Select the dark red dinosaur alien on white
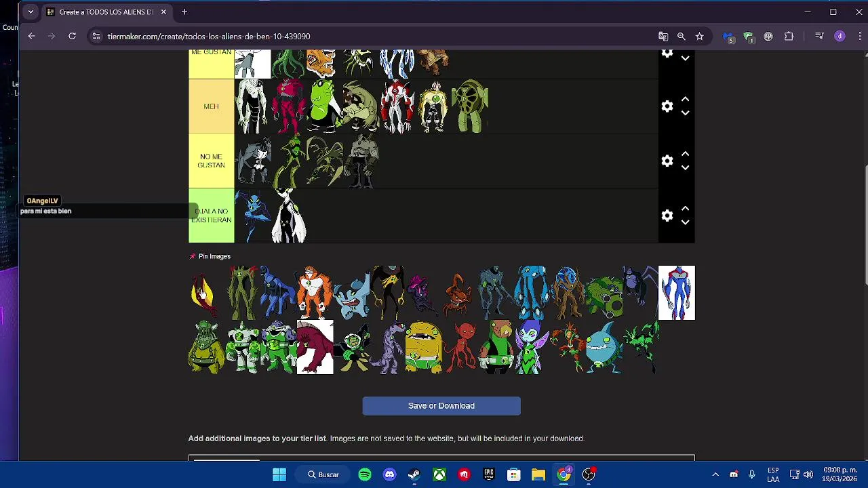 (x=315, y=347)
